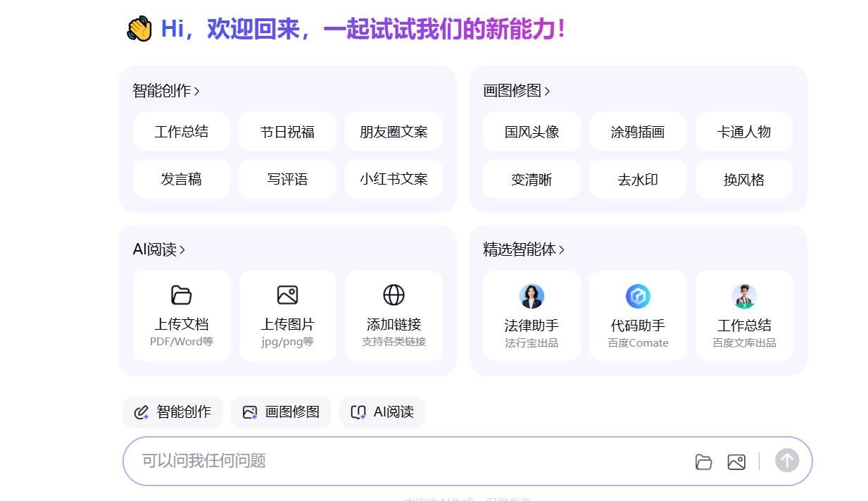Click the 画图修图 section heading
This screenshot has height=501, width=868.
[512, 91]
